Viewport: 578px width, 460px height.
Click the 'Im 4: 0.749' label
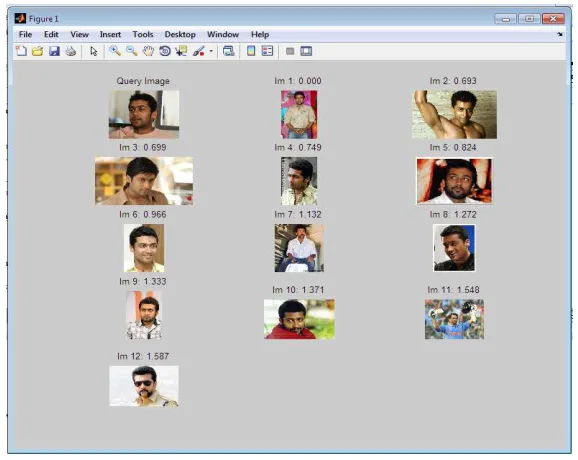pos(298,147)
